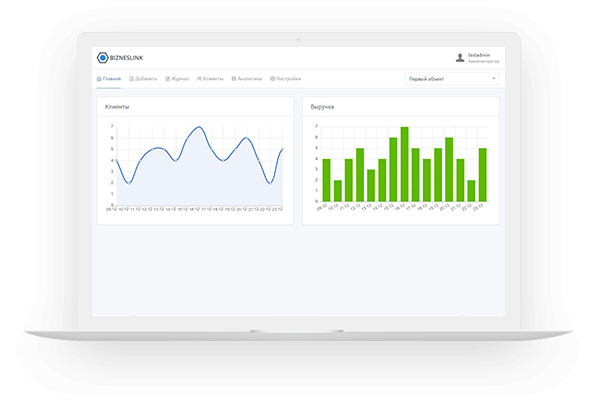Viewport: 596px width, 403px height.
Task: Click the Выручка chart panel header
Action: [401, 107]
